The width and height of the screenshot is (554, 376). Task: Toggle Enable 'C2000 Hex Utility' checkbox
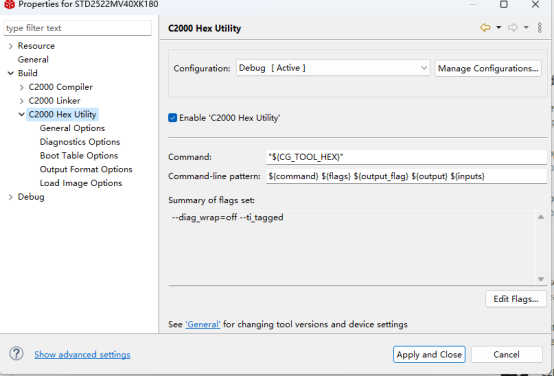click(172, 118)
